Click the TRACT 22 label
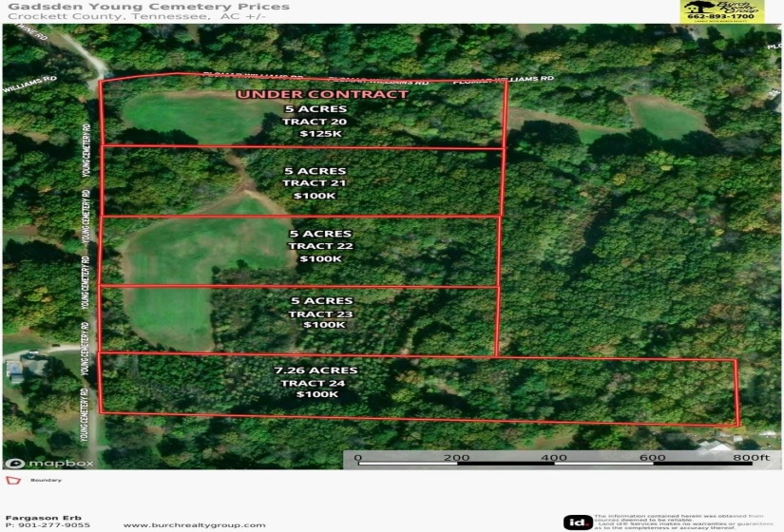The image size is (784, 532). click(320, 246)
